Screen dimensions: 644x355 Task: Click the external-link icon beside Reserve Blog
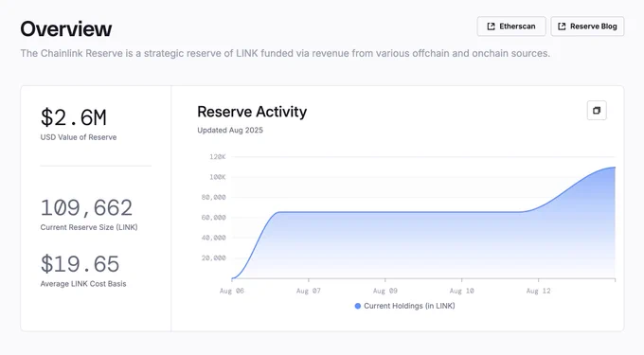[562, 27]
